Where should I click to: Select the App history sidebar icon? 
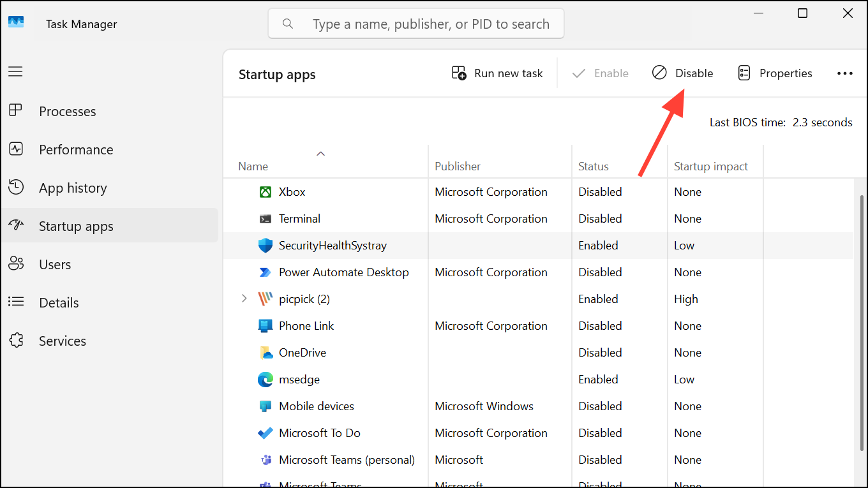click(17, 187)
